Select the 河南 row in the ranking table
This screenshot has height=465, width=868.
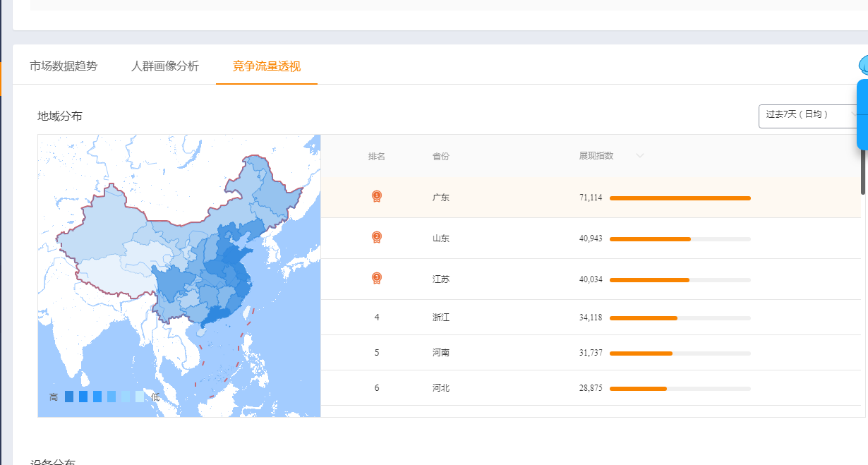(441, 353)
